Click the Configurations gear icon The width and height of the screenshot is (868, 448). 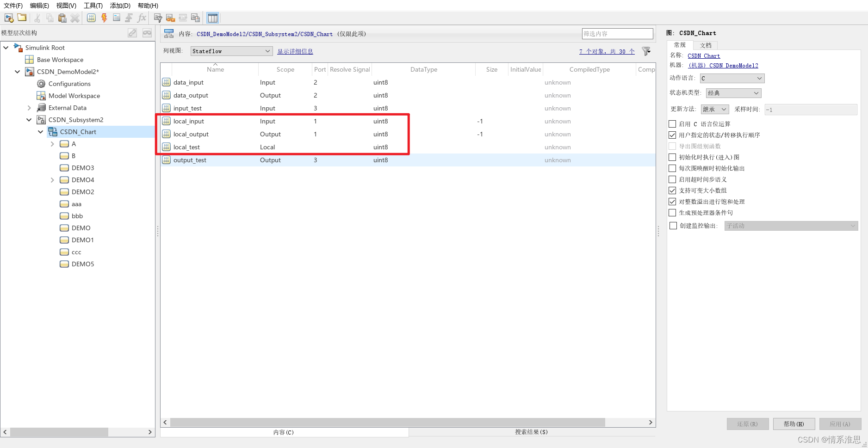coord(41,84)
